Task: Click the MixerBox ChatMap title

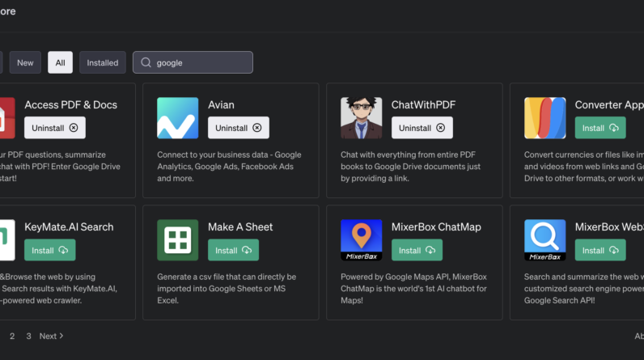Action: (x=436, y=227)
